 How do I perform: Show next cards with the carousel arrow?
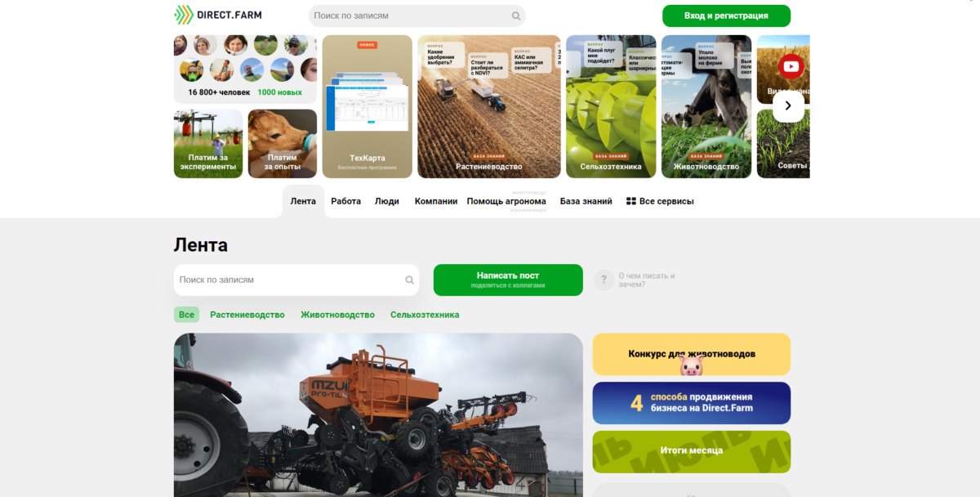788,105
